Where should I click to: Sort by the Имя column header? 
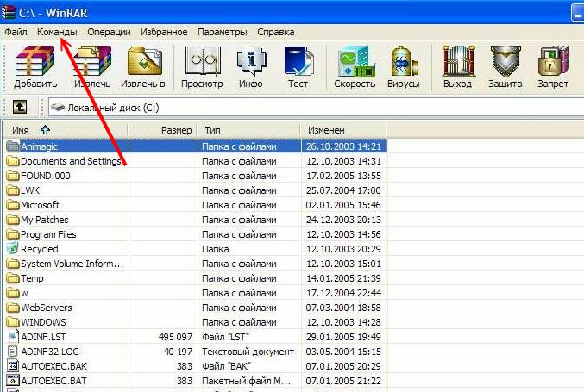pyautogui.click(x=66, y=130)
